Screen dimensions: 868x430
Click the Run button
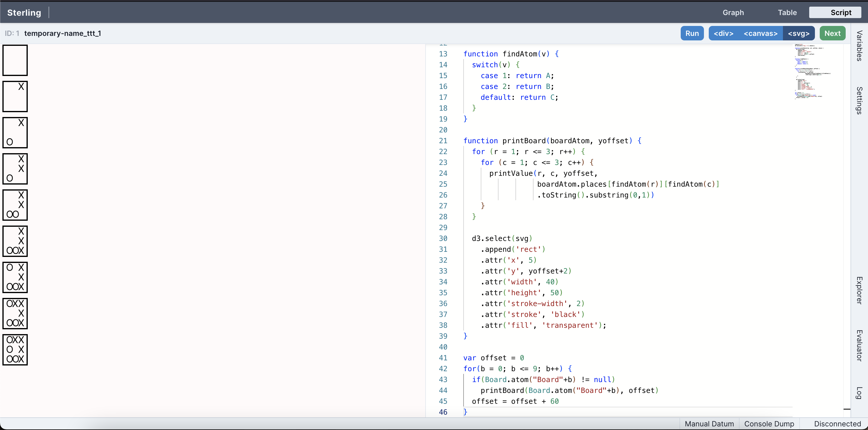point(692,33)
